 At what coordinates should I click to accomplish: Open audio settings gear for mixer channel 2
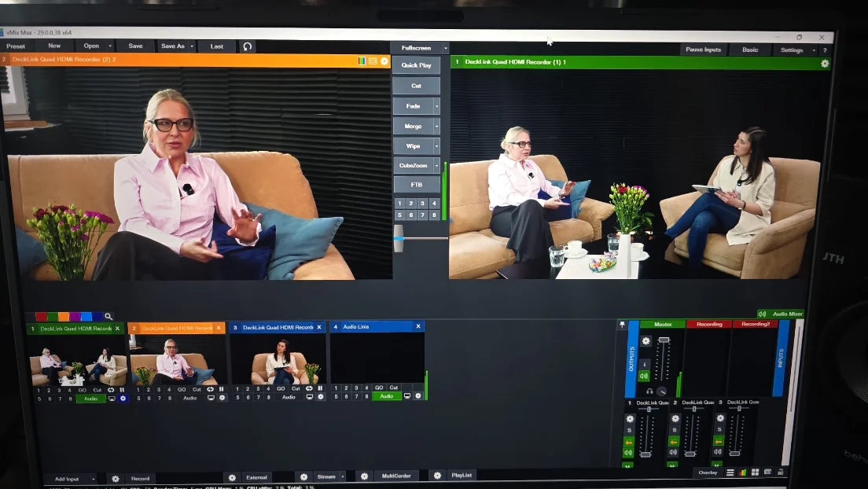[675, 419]
